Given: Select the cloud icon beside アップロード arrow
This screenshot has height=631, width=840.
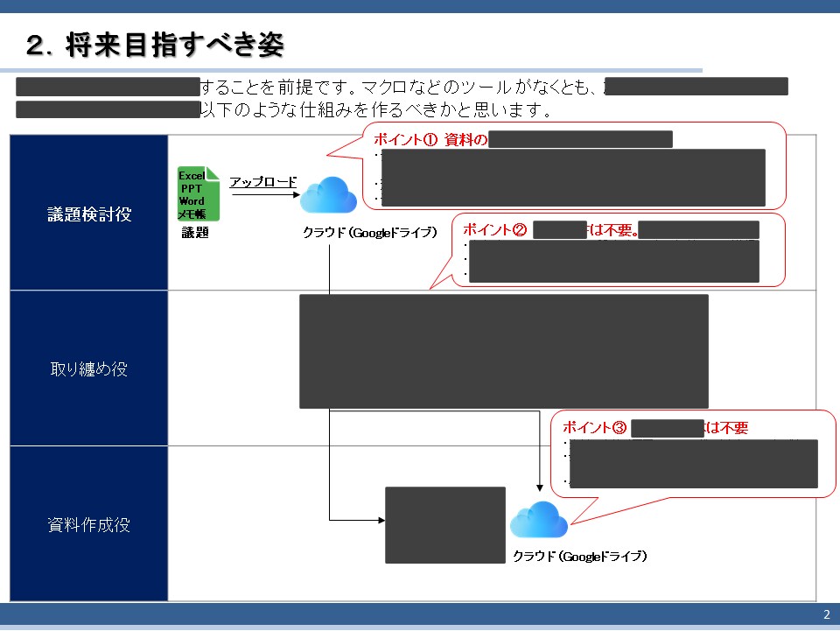Looking at the screenshot, I should click(328, 194).
